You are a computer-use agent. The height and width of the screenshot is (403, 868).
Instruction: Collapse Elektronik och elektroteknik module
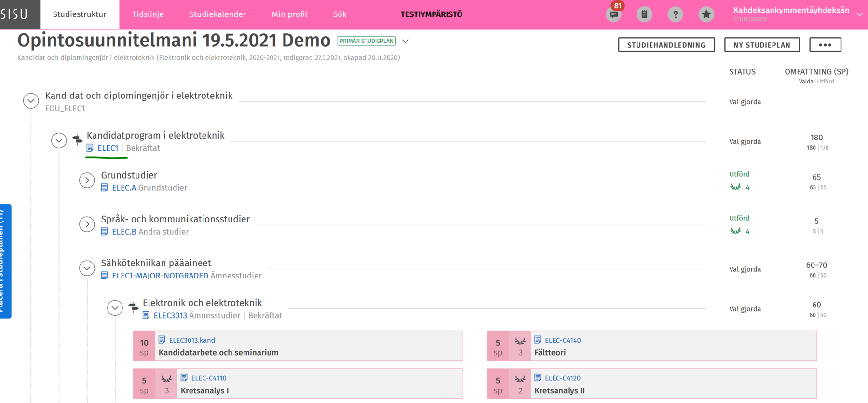(x=115, y=307)
